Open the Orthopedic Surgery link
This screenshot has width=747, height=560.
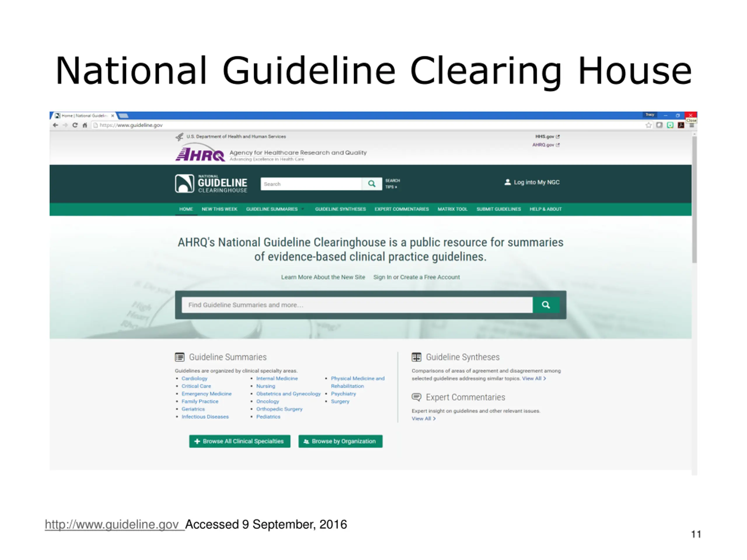(279, 409)
